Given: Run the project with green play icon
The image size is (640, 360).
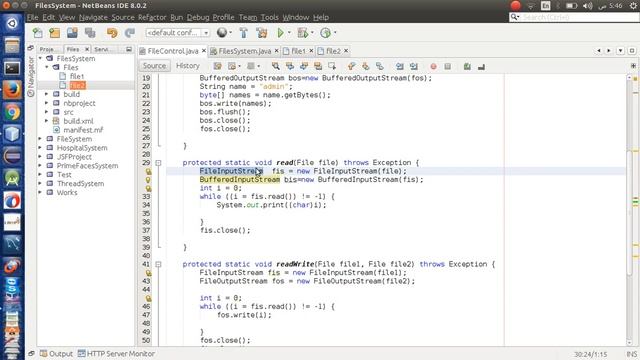Looking at the screenshot, I should [280, 33].
